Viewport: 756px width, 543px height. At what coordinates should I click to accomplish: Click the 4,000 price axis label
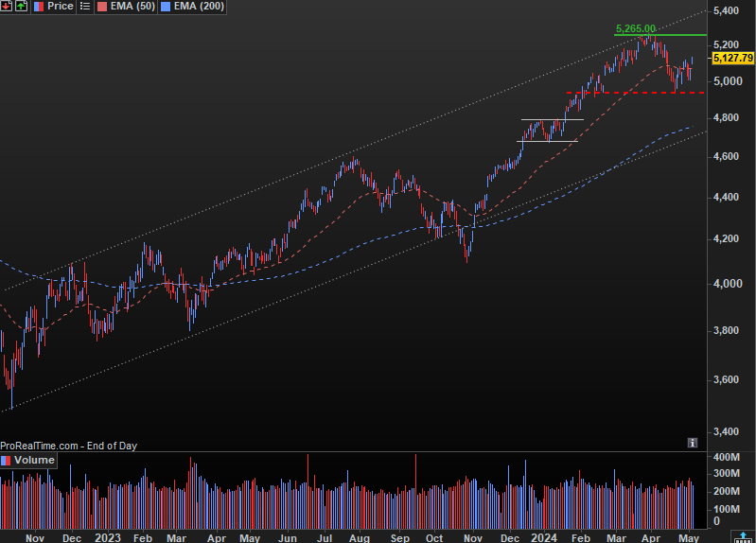tap(728, 284)
